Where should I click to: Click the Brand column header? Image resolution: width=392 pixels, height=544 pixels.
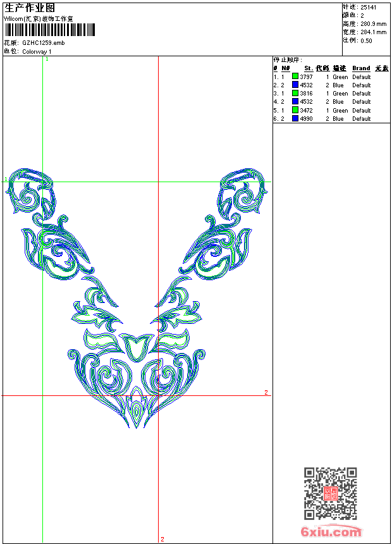tap(361, 68)
